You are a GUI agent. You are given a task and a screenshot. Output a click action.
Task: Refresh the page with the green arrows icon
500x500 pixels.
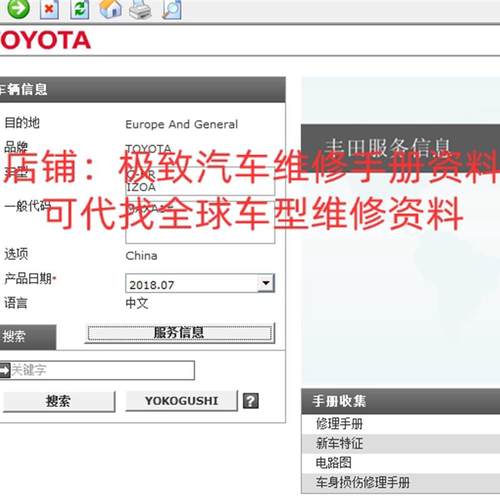pyautogui.click(x=80, y=9)
